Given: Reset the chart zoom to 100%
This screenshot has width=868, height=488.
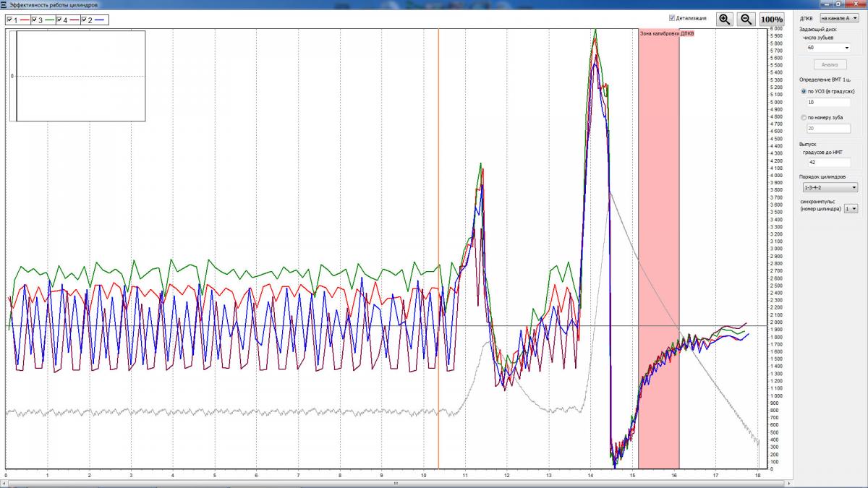Looking at the screenshot, I should point(772,20).
